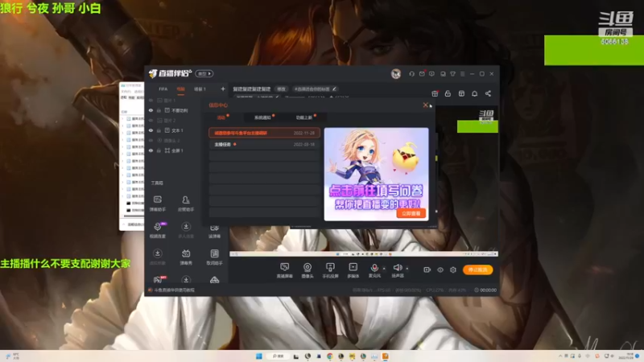Click the layout grid icon in top toolbar
Viewport: 644px width, 362px height.
click(x=461, y=93)
